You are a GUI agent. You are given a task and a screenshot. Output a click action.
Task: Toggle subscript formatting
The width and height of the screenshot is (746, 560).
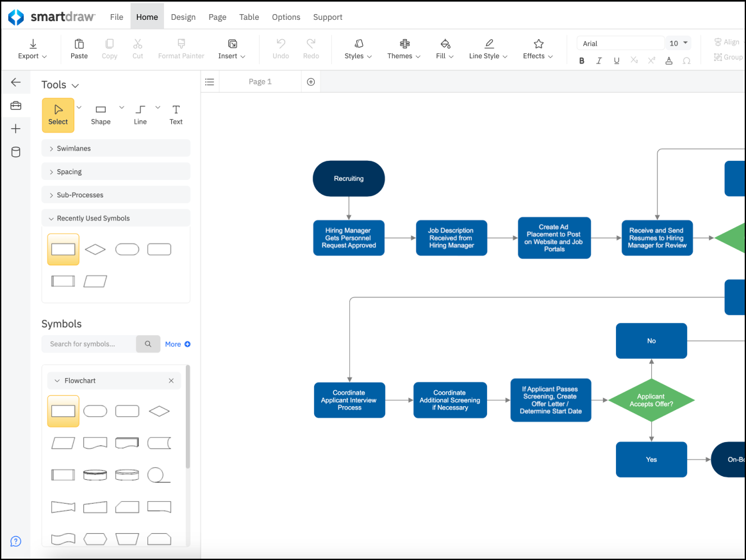point(634,60)
